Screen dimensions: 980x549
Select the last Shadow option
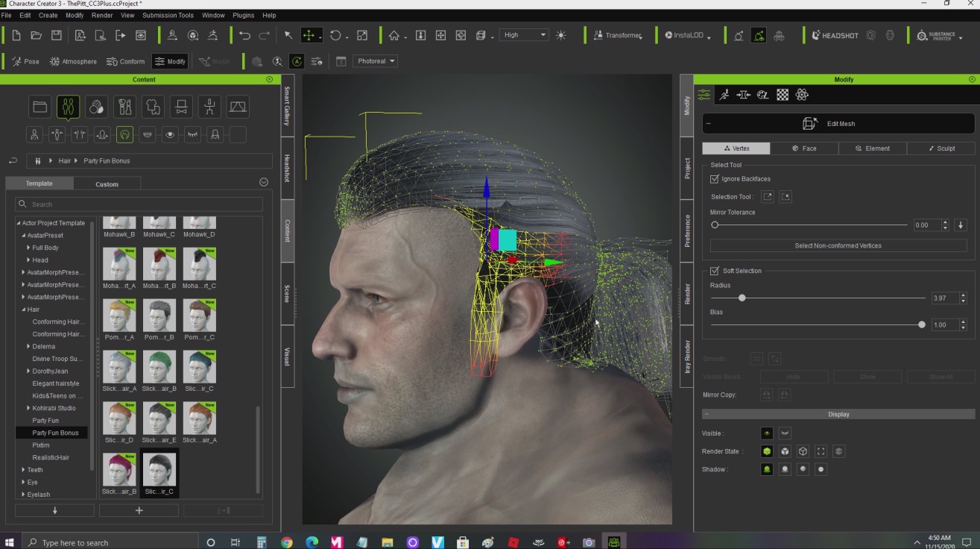(821, 469)
